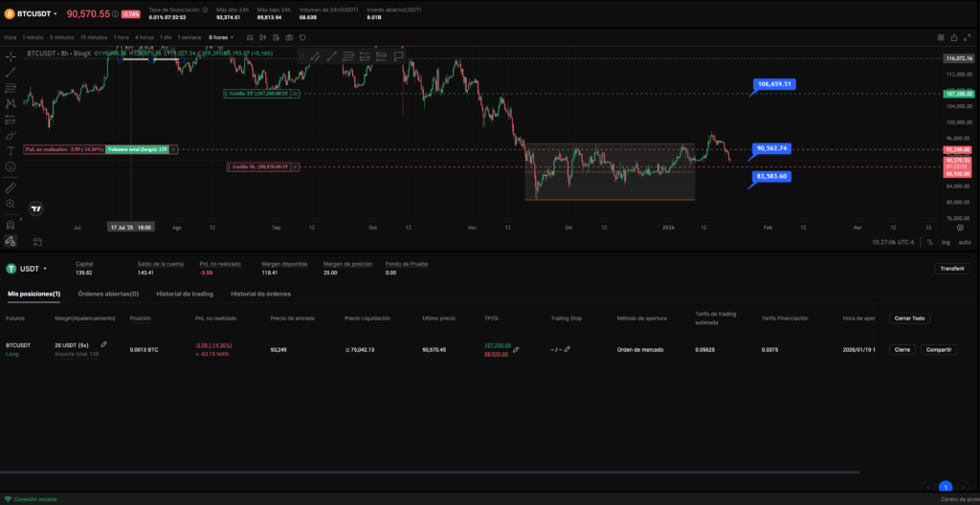Toggle the magnet snap mode
This screenshot has height=505, width=980.
click(x=11, y=225)
